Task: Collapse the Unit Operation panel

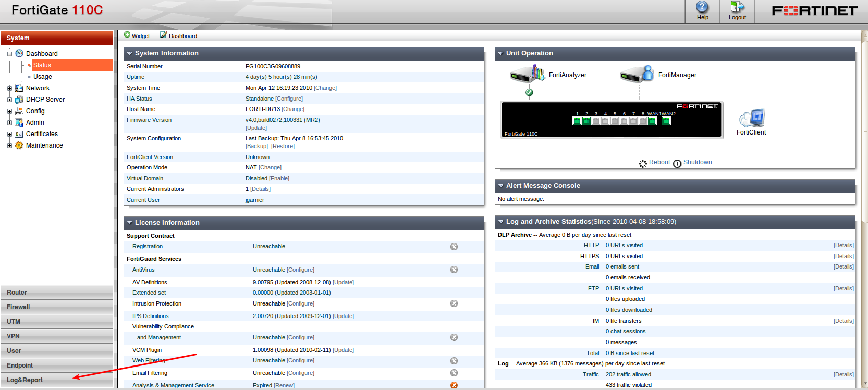Action: [500, 53]
